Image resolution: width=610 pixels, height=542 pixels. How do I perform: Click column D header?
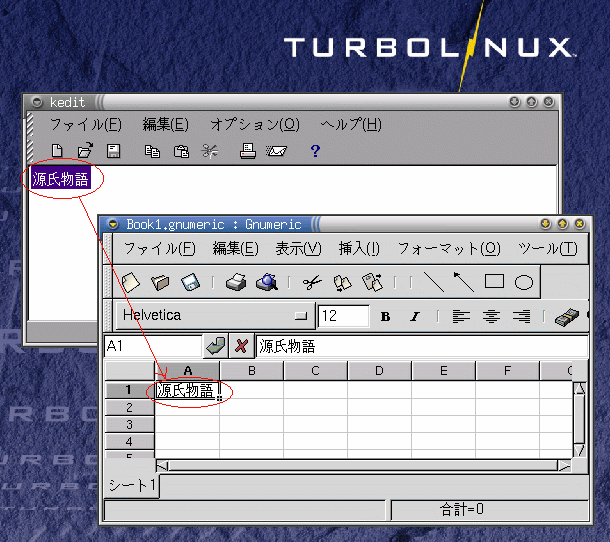[379, 371]
